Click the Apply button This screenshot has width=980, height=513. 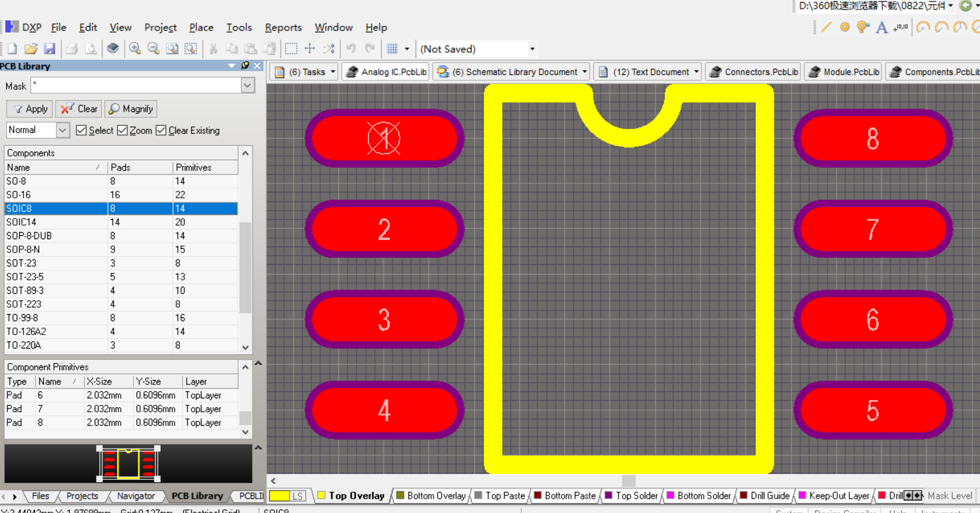pyautogui.click(x=29, y=109)
